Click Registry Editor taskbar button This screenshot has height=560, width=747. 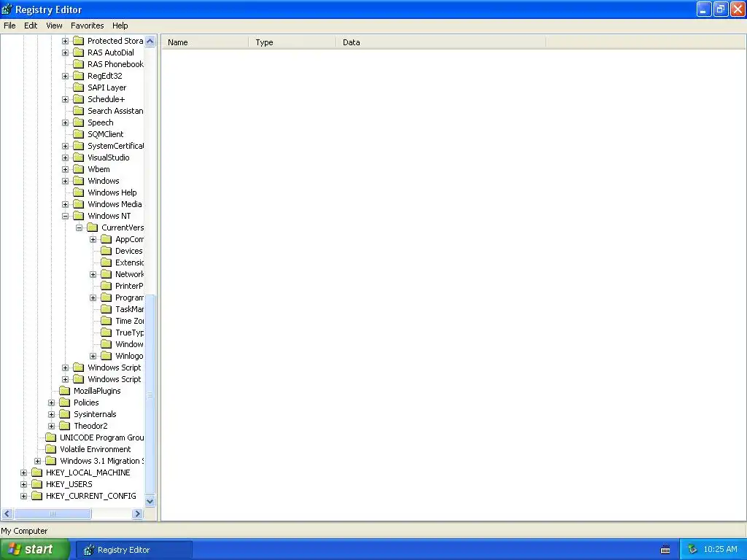[134, 550]
